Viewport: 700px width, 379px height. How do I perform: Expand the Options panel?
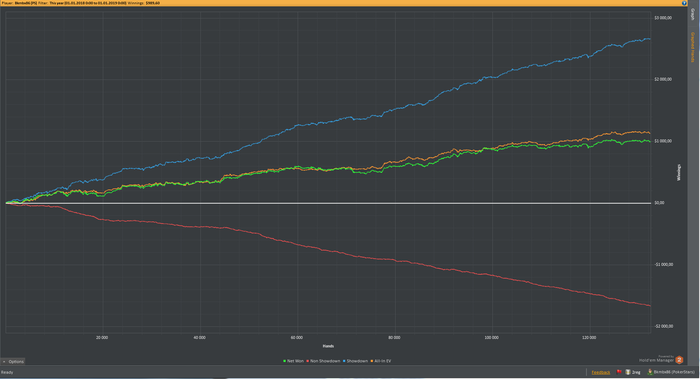[13, 362]
